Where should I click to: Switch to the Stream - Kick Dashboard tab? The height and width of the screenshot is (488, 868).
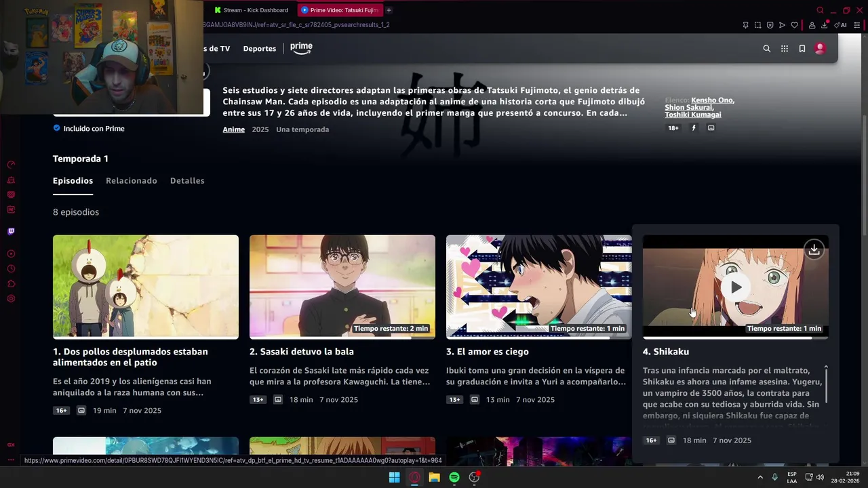251,10
